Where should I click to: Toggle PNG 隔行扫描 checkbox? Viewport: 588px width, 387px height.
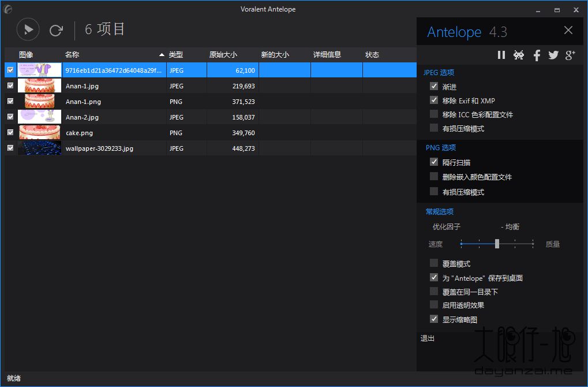click(x=434, y=161)
